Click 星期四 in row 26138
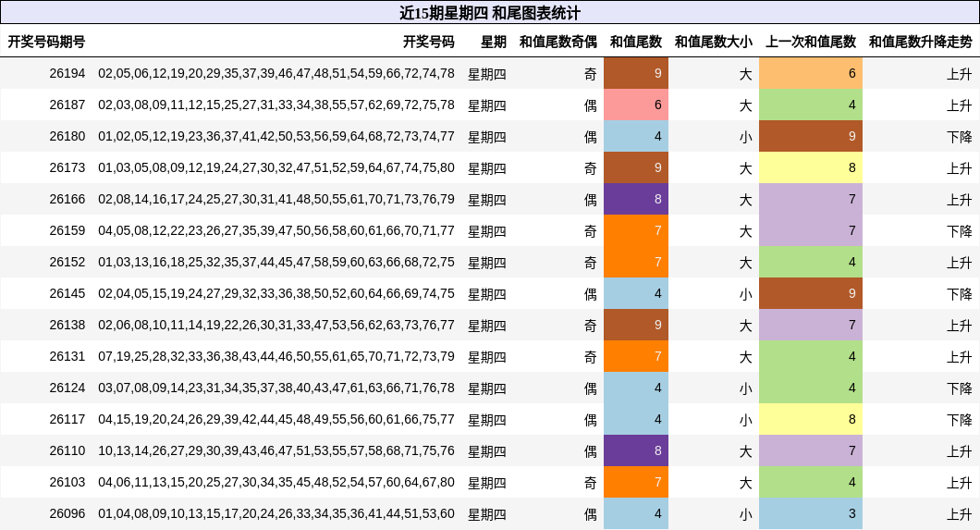Screen dimensions: 980x530 pyautogui.click(x=487, y=326)
